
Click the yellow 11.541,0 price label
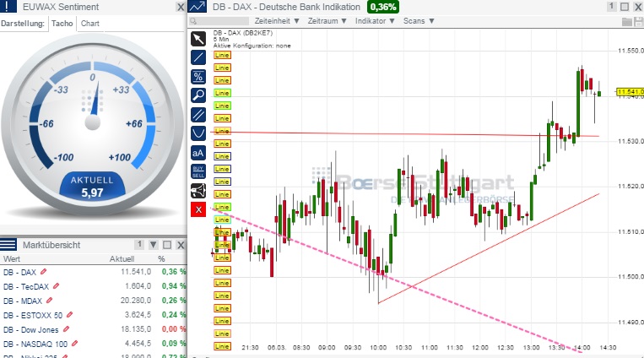pos(630,92)
